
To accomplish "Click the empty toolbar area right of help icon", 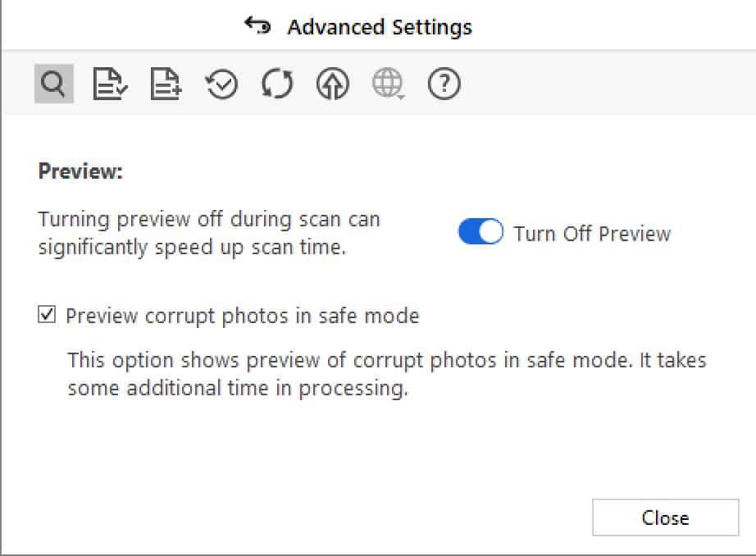I will coord(608,84).
